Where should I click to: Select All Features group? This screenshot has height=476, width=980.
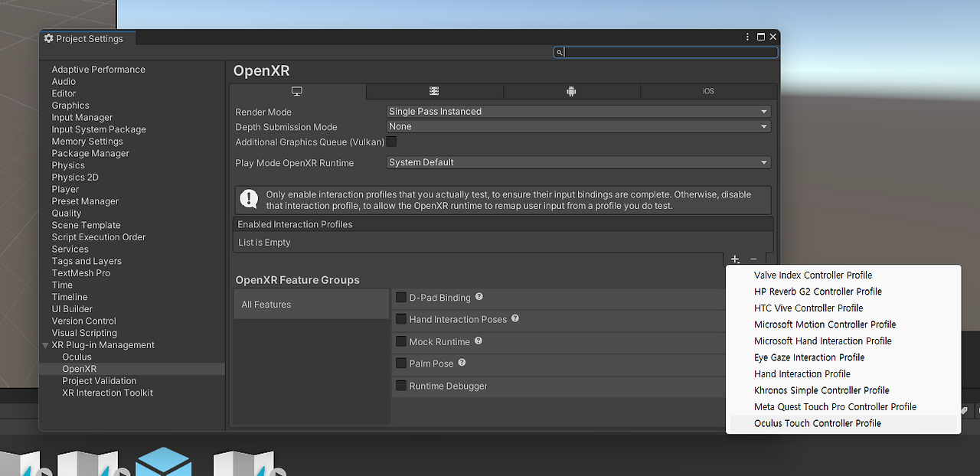pos(311,304)
